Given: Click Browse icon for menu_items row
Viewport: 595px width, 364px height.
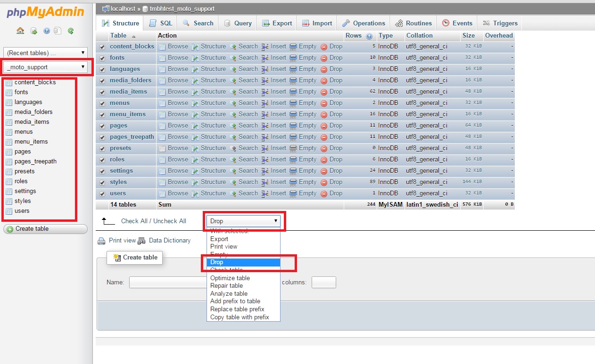Looking at the screenshot, I should tap(162, 114).
